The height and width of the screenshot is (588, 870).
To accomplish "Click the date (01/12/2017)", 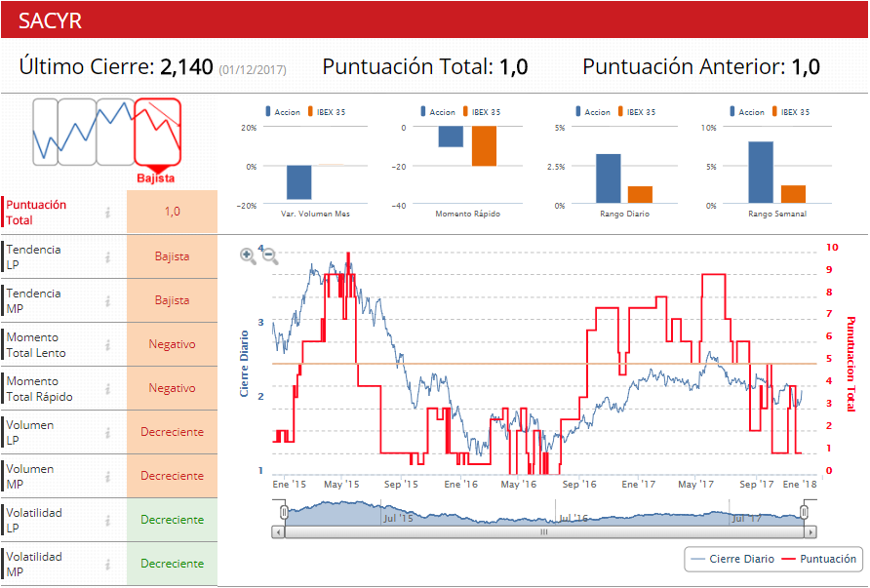I will click(x=253, y=70).
